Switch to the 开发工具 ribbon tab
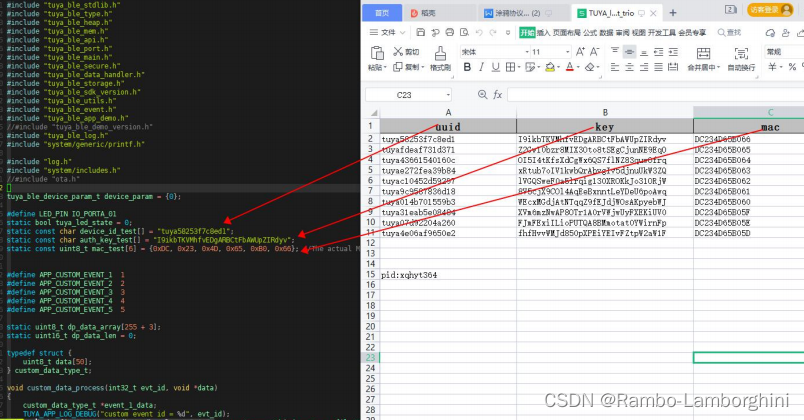This screenshot has height=420, width=804. (661, 32)
